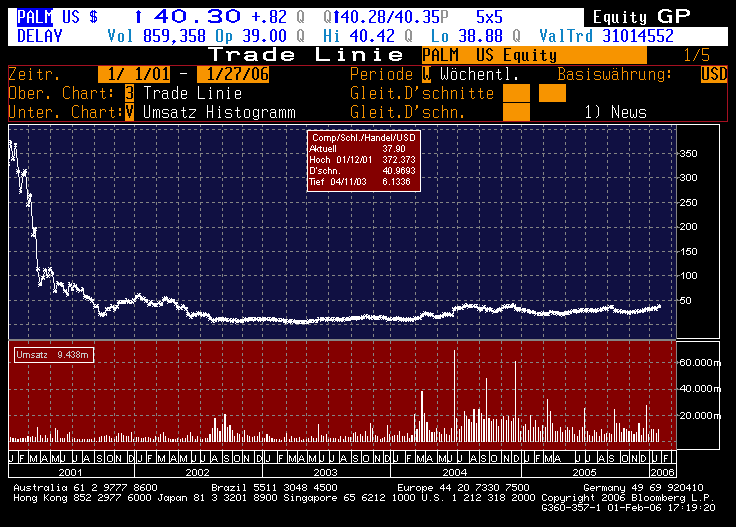This screenshot has width=736, height=527.
Task: Click the 2005 year label on timeline
Action: pyautogui.click(x=584, y=472)
